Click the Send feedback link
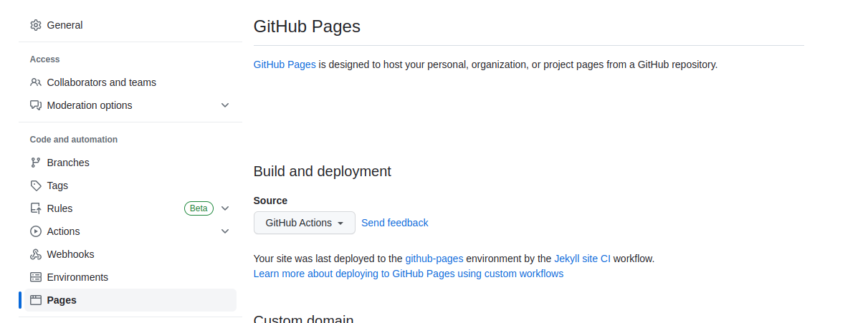 (395, 223)
